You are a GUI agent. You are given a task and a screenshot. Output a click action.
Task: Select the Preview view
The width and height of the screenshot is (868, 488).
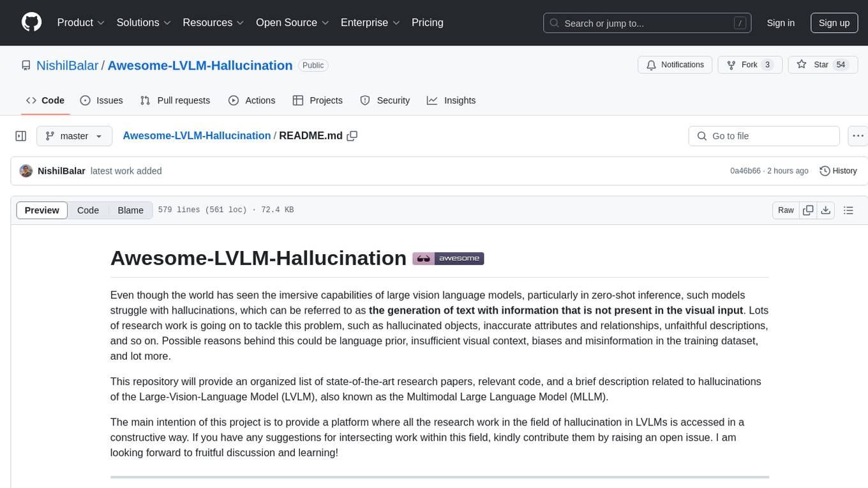click(x=42, y=210)
